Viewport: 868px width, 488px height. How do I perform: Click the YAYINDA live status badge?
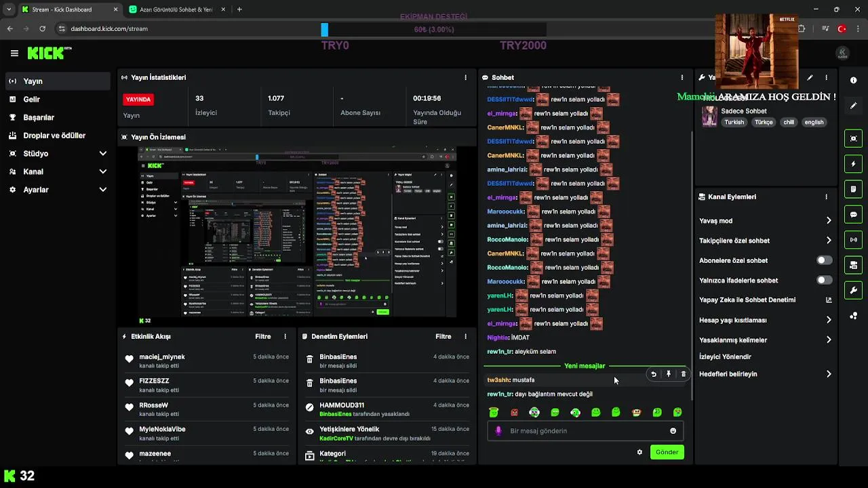click(138, 100)
